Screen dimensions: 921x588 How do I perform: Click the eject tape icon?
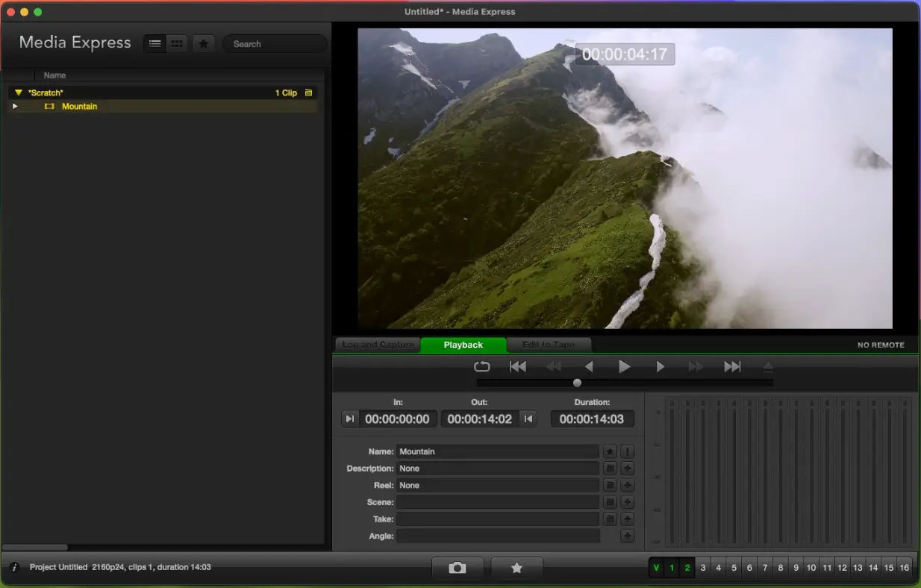768,366
